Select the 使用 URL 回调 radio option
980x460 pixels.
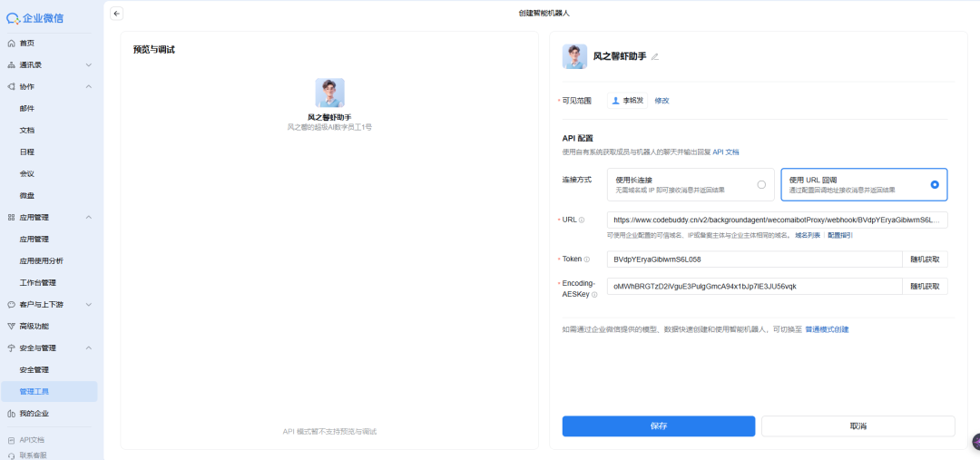tap(935, 184)
